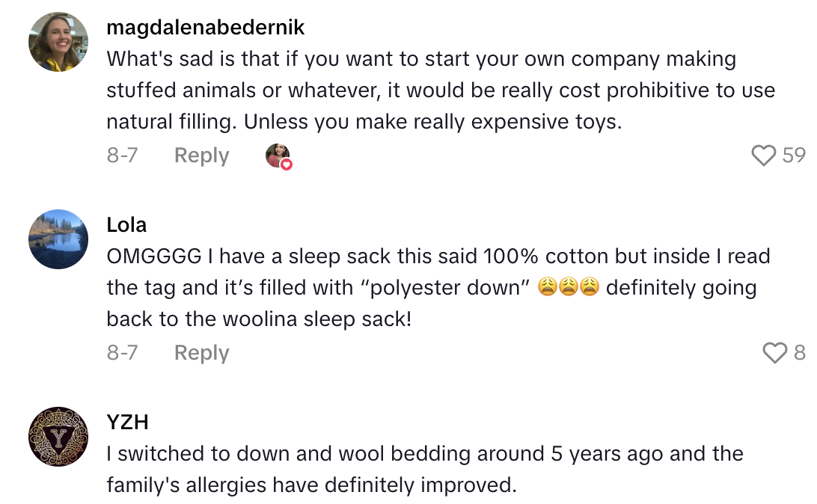The image size is (817, 504).
Task: View who liked the comment with 59 likes
Action: (x=795, y=156)
